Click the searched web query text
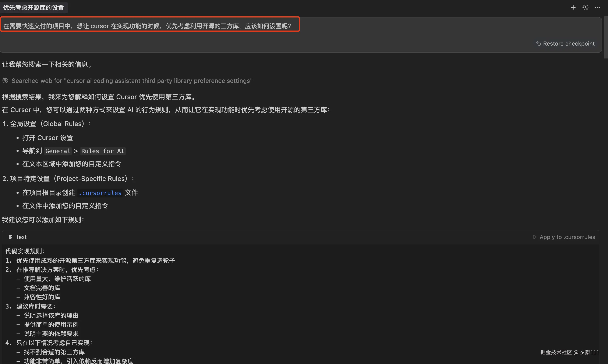608x364 pixels. (x=132, y=81)
